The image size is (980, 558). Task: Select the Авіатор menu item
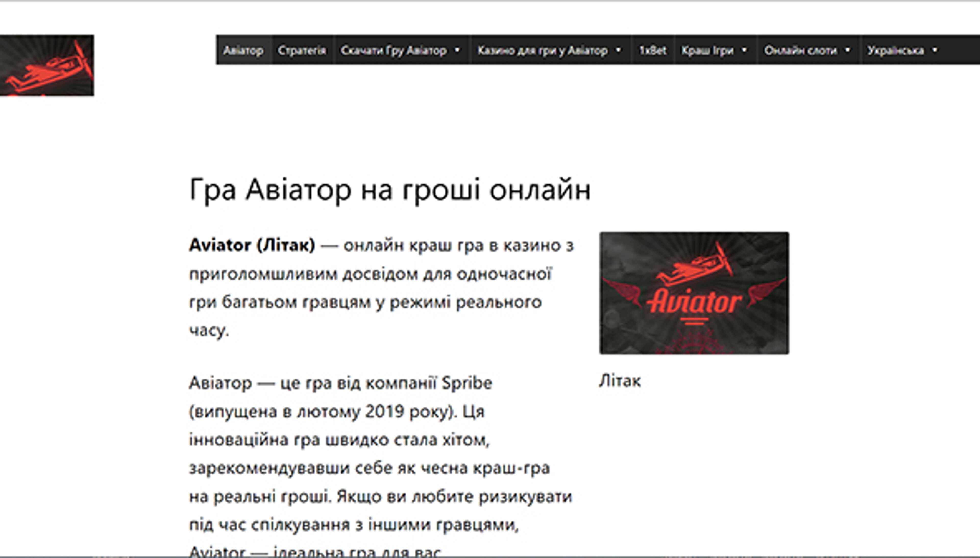[244, 50]
